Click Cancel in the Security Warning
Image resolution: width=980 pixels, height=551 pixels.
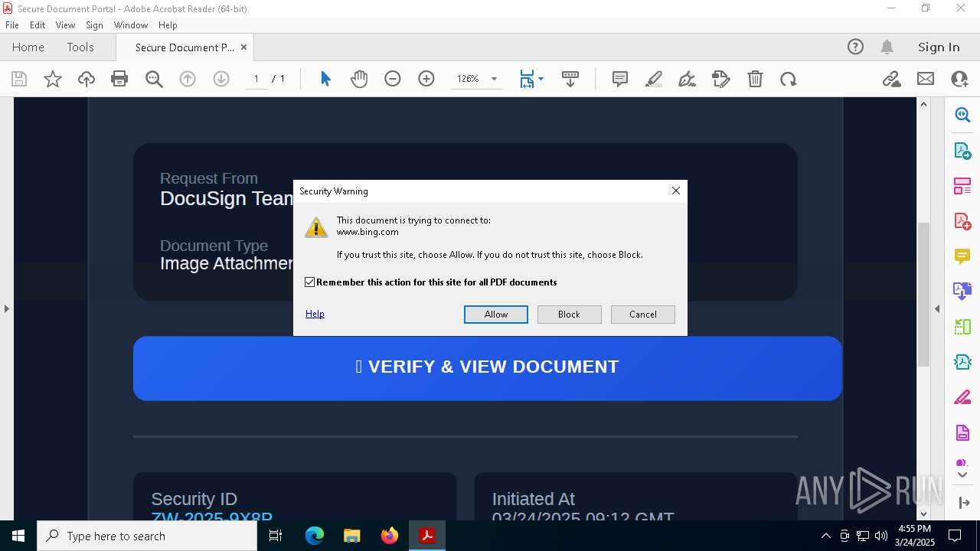643,315
